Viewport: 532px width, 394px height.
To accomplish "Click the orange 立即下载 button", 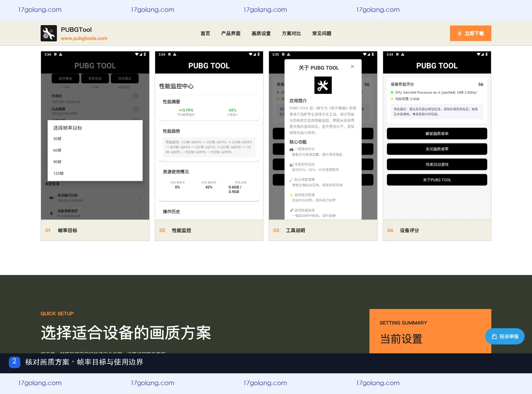I will tap(471, 33).
